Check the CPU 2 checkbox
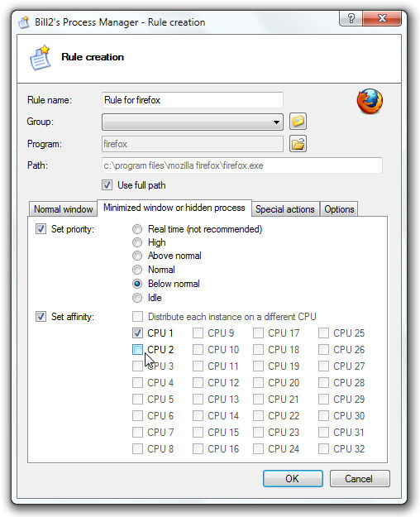 pyautogui.click(x=137, y=350)
